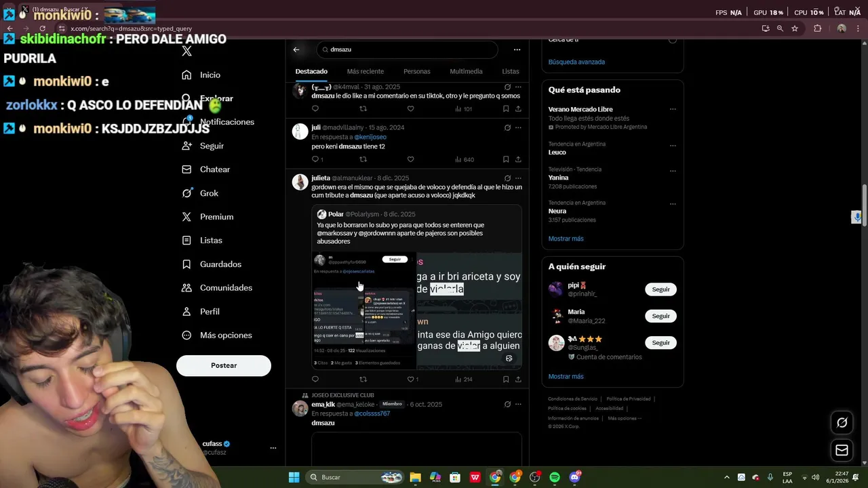Bookmark this page with the star icon
Image resolution: width=868 pixels, height=488 pixels.
click(x=795, y=28)
